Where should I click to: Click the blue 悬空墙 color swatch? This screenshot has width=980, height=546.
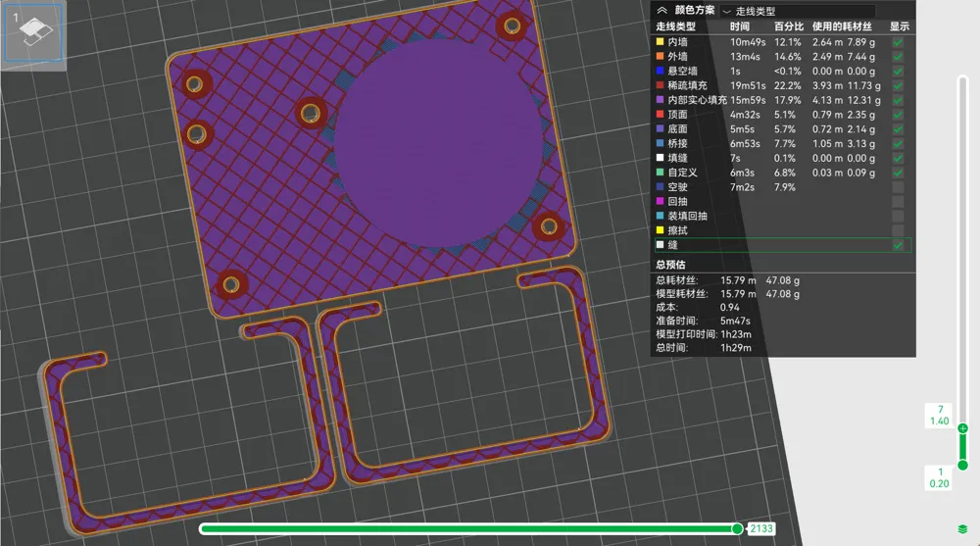[660, 71]
